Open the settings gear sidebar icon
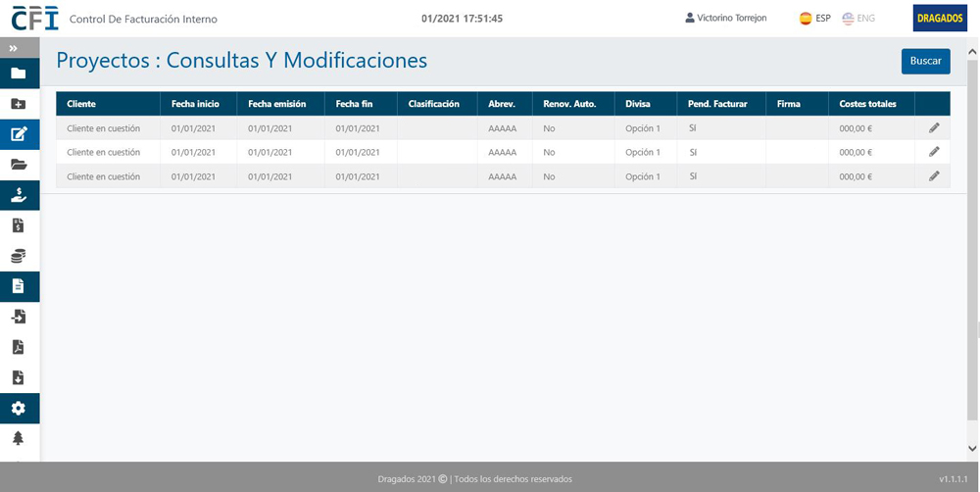This screenshot has height=492, width=980. pos(18,408)
